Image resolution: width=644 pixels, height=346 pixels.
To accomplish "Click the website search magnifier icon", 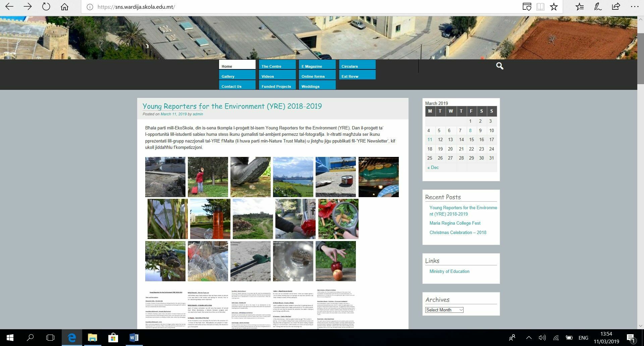I will point(499,66).
